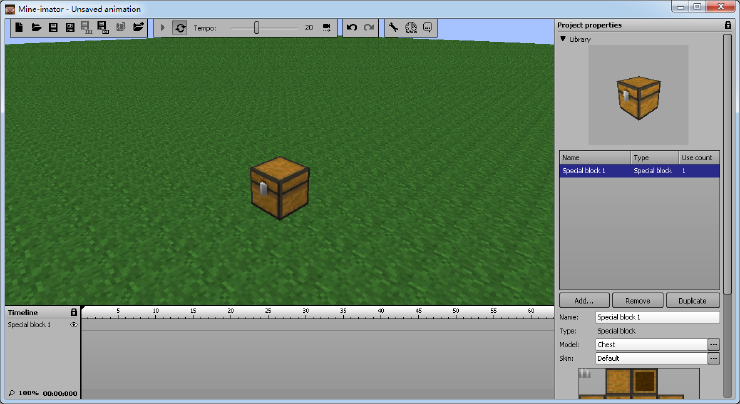Hide Special block 1 via the eye icon
Viewport: 740px width, 404px height.
coord(74,325)
